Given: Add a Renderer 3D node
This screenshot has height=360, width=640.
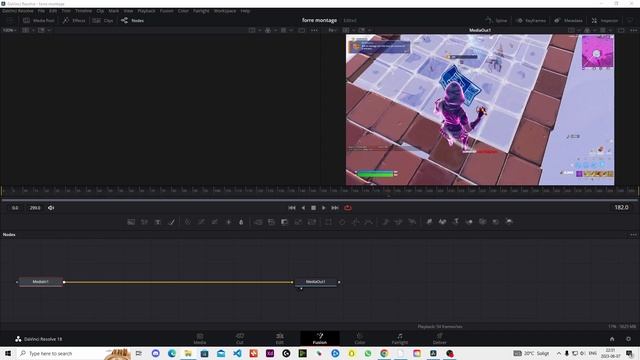Looking at the screenshot, I should [x=509, y=222].
